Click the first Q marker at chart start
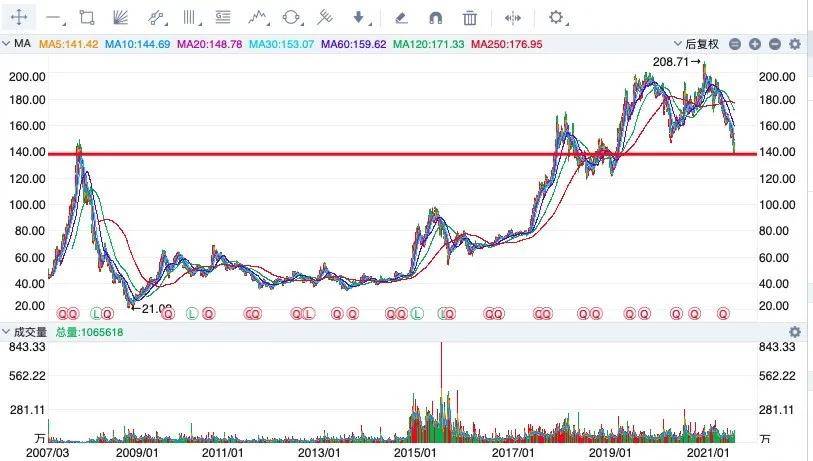813x461 pixels. pyautogui.click(x=63, y=314)
